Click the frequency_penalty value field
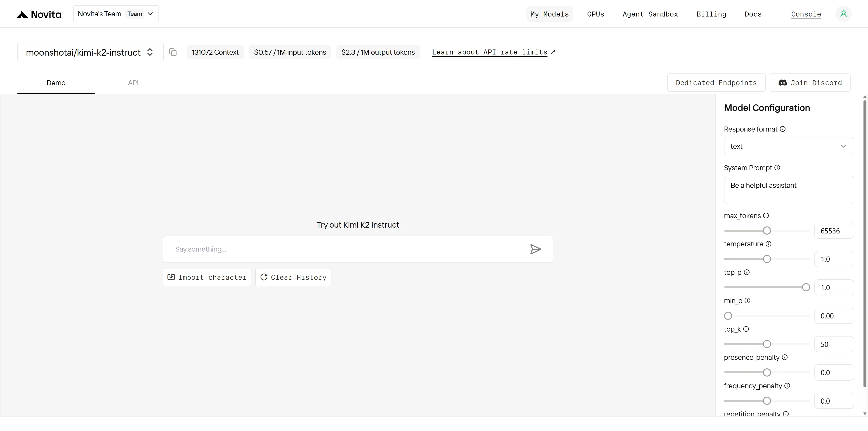 pyautogui.click(x=834, y=401)
